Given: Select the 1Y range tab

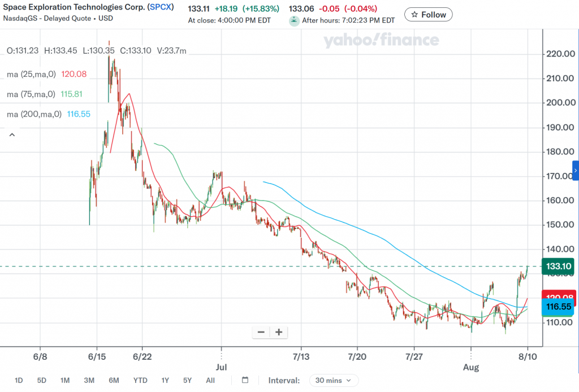Looking at the screenshot, I should [x=165, y=380].
